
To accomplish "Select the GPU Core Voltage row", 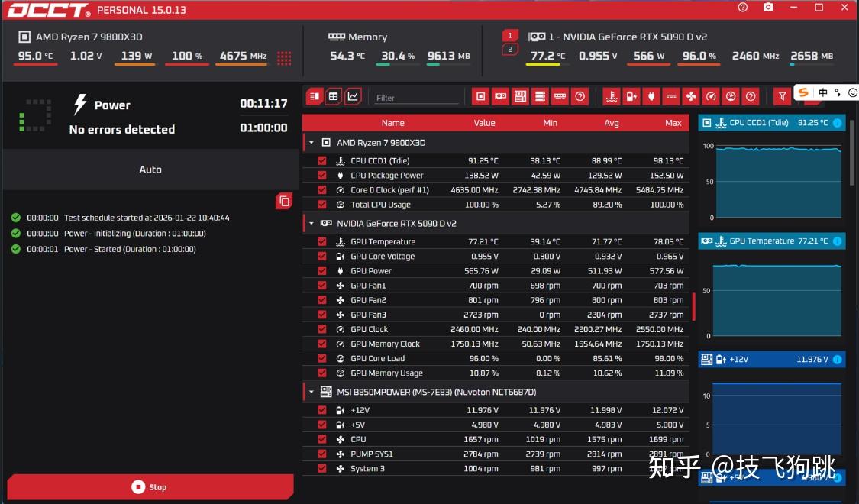I will [496, 256].
